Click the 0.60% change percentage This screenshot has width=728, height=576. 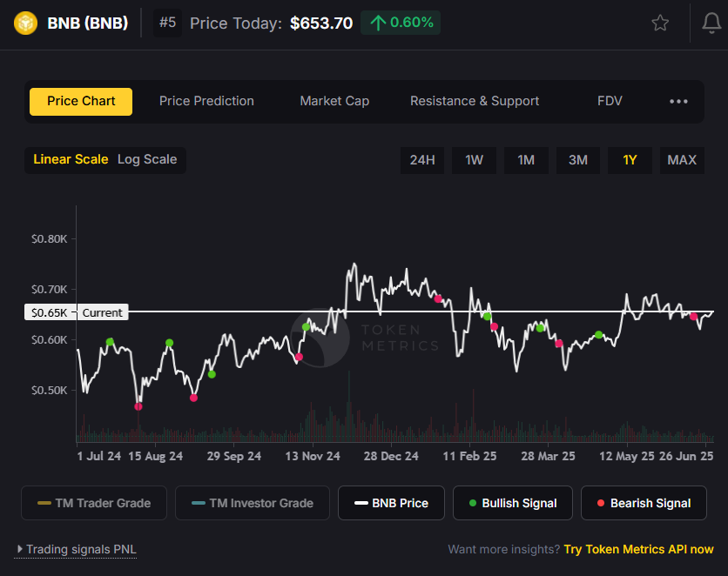412,23
